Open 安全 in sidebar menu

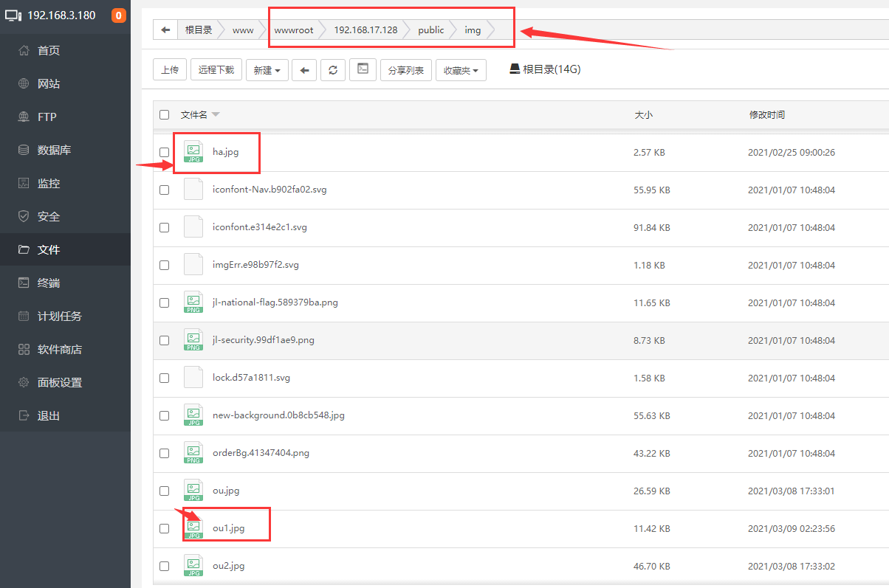coord(49,216)
